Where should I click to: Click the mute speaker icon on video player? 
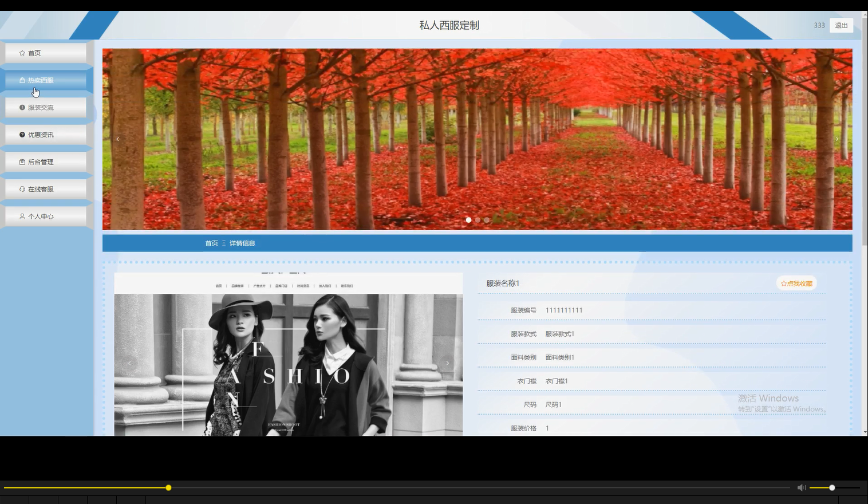pos(801,487)
